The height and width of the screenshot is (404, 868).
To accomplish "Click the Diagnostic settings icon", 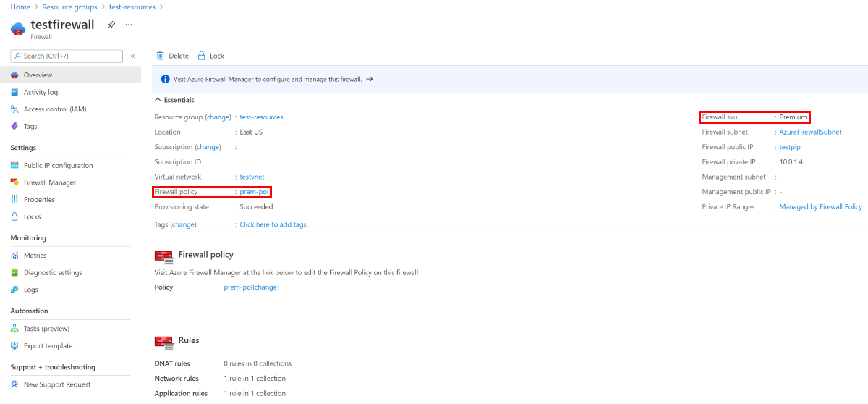I will [14, 272].
